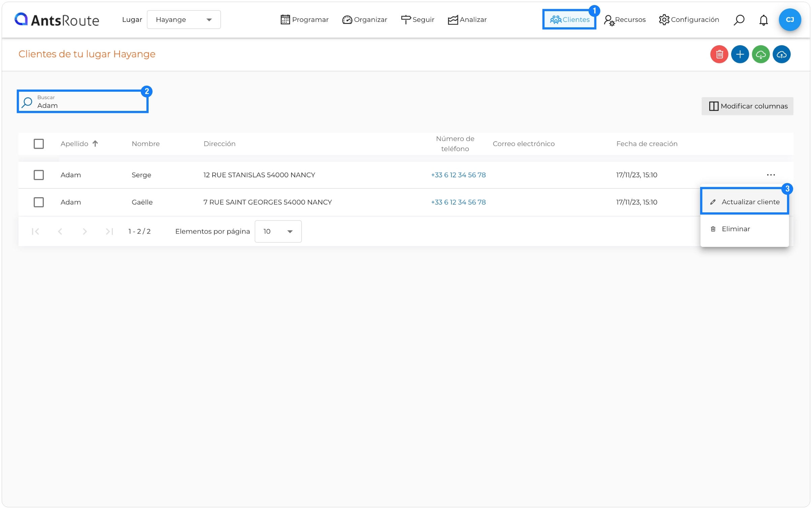Viewport: 812px width, 509px height.
Task: Open the Programar navigation tab
Action: tap(304, 20)
